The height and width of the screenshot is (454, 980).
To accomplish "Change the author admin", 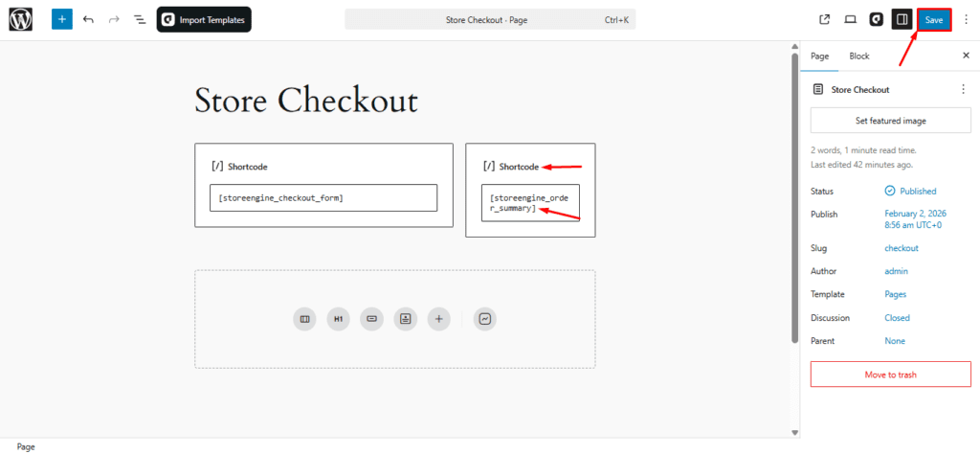I will click(896, 271).
